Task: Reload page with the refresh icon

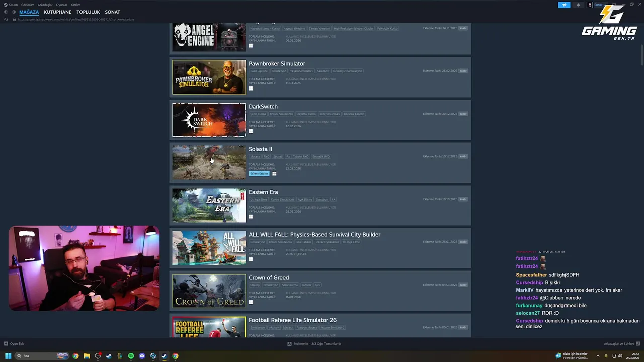Action: coord(6,19)
